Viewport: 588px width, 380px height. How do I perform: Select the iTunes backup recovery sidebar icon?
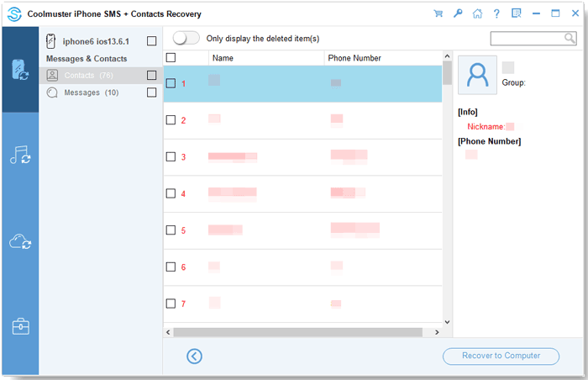pyautogui.click(x=20, y=155)
